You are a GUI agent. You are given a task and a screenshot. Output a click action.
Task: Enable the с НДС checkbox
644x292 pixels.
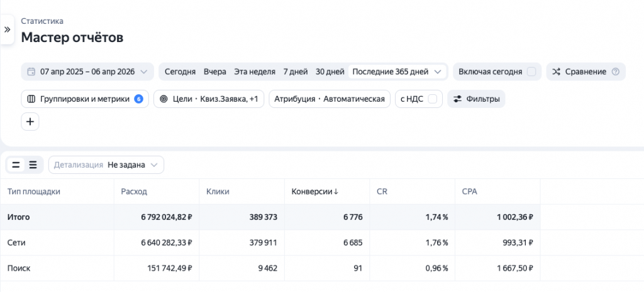point(432,99)
